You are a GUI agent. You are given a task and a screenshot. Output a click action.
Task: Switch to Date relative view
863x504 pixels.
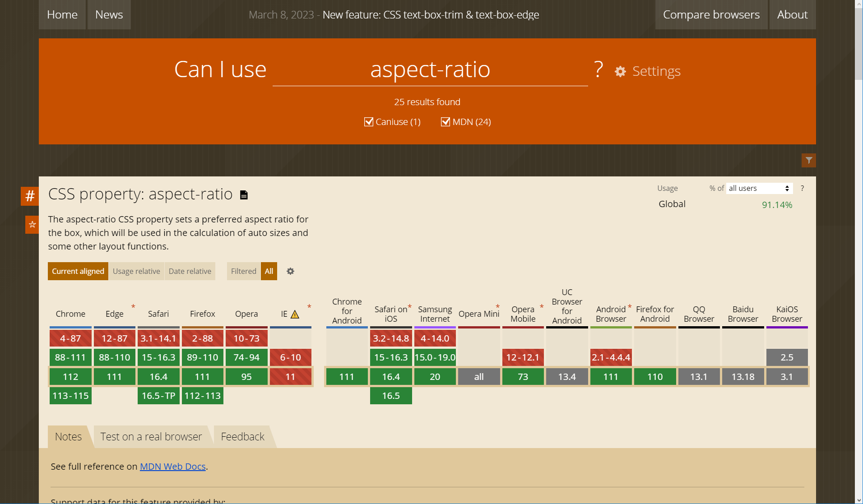click(x=190, y=271)
